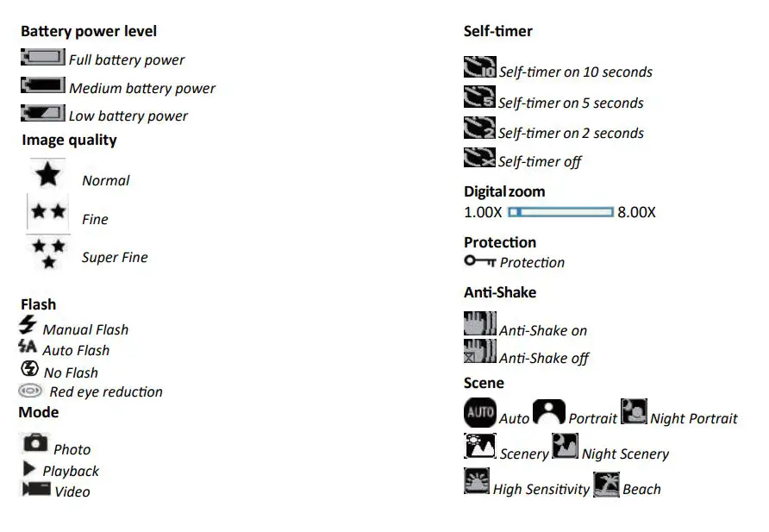This screenshot has width=769, height=532.
Task: Click the Manual Flash lightning icon
Action: click(28, 326)
